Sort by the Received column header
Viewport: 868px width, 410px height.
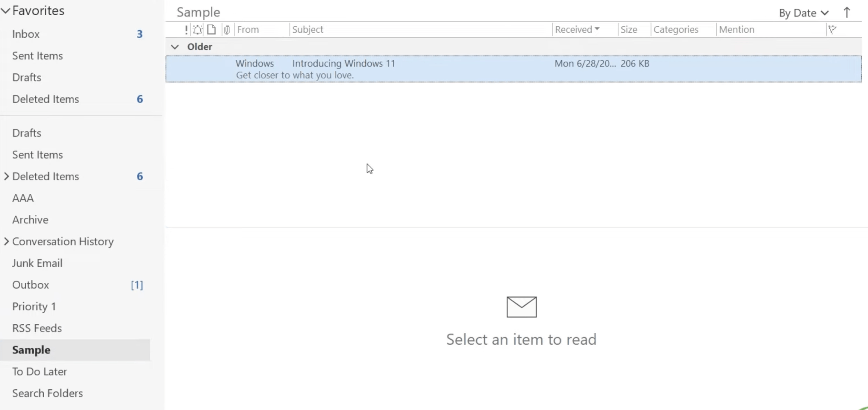(576, 29)
